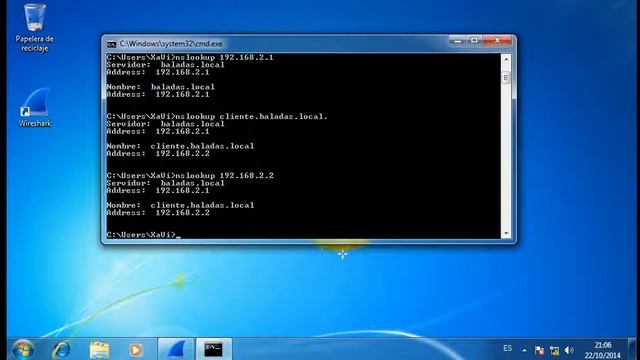
Task: Click the 'Nombre: baladas.local' output line
Action: coord(160,87)
